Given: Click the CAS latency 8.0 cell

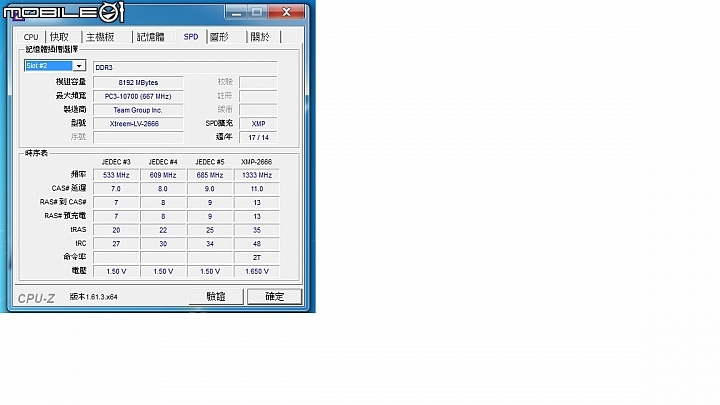Looking at the screenshot, I should (x=163, y=189).
